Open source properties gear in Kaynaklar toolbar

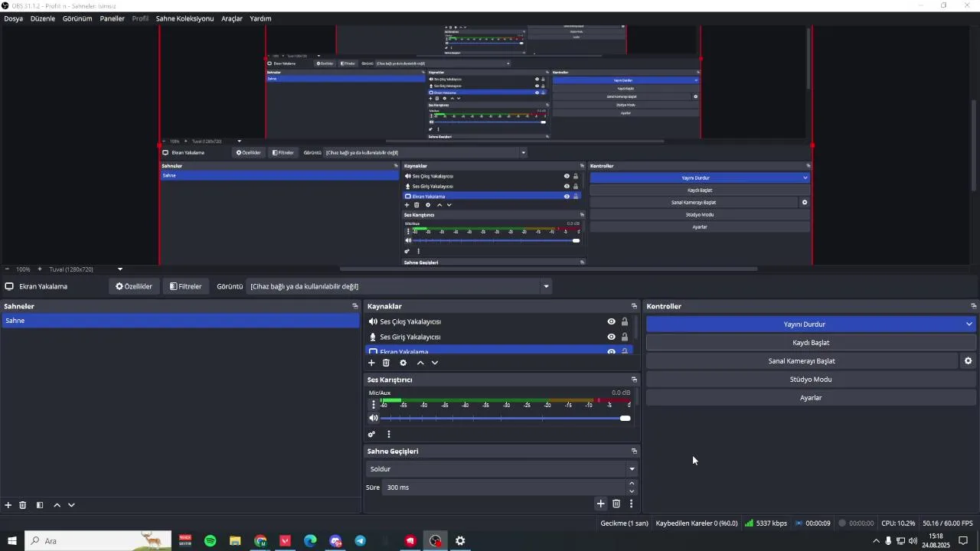pos(403,363)
